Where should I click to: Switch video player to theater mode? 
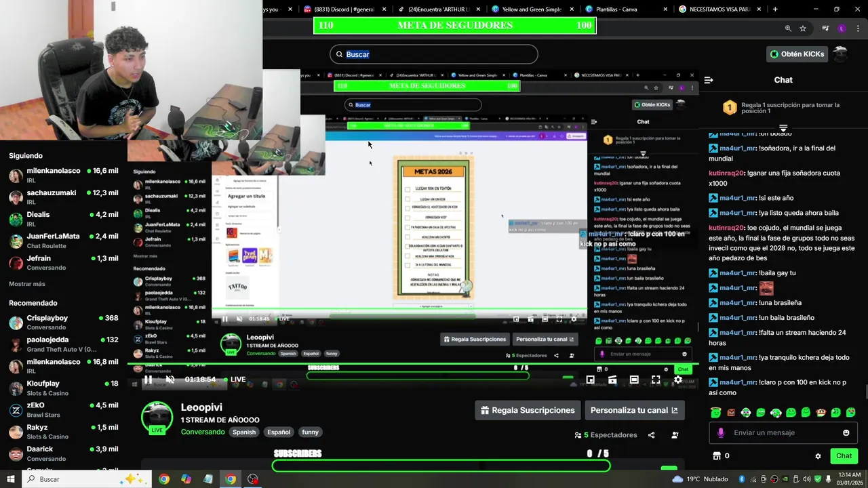634,380
